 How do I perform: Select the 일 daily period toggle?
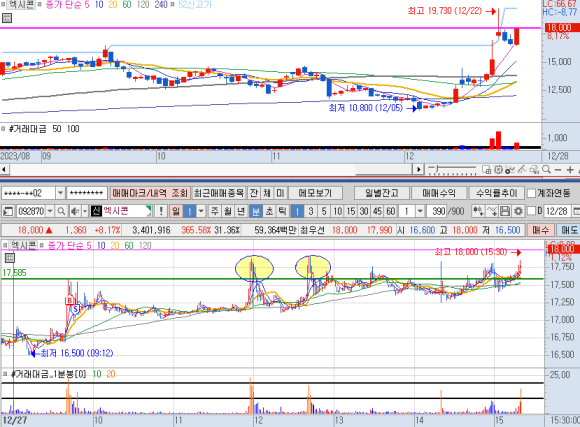(x=176, y=211)
